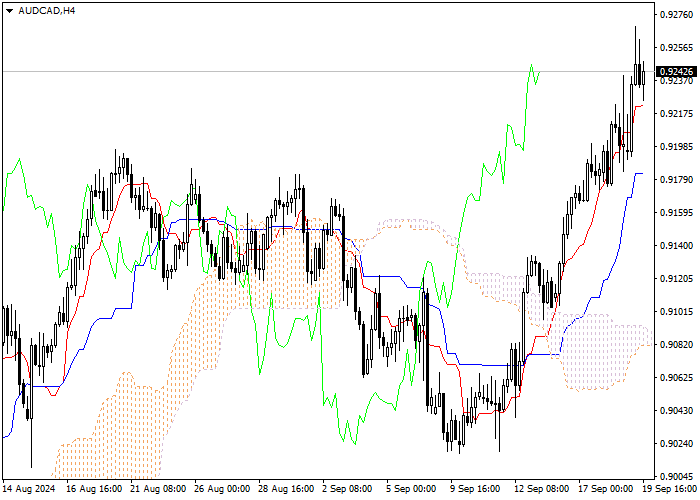Click the 9 Sep 16:00 time label

(x=475, y=489)
